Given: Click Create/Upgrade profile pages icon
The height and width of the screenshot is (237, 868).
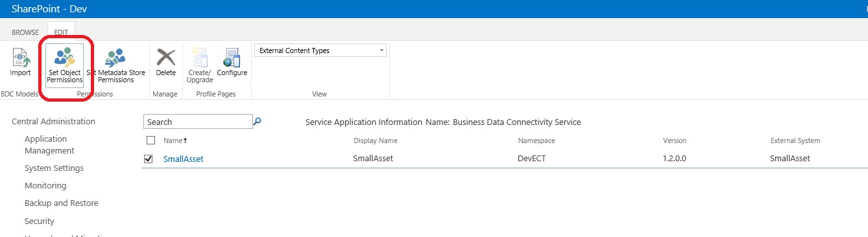Looking at the screenshot, I should coord(200,65).
